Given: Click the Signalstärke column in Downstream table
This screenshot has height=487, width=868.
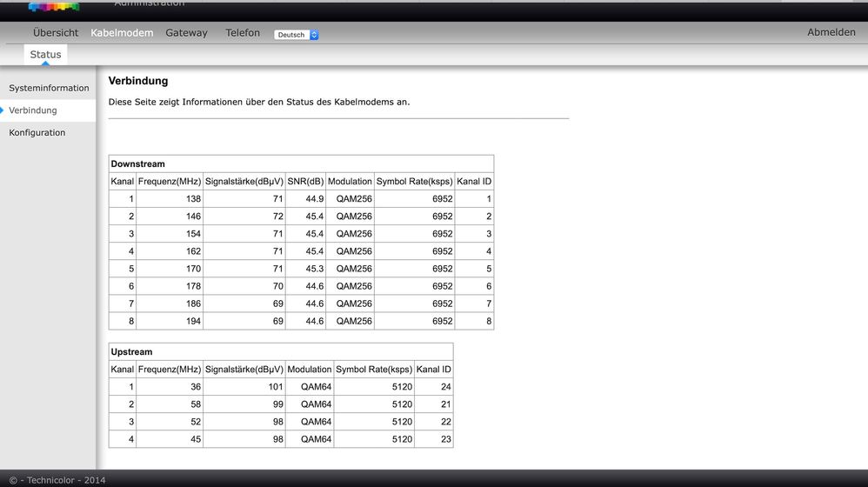Looking at the screenshot, I should (244, 182).
